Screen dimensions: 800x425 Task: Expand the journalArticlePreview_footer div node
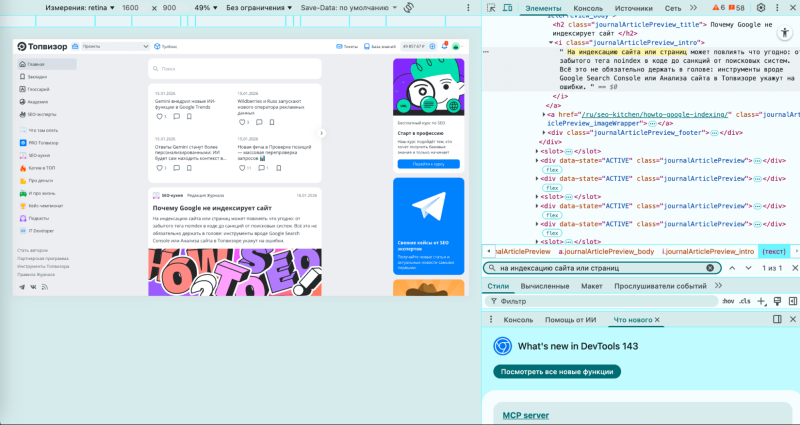tap(544, 132)
